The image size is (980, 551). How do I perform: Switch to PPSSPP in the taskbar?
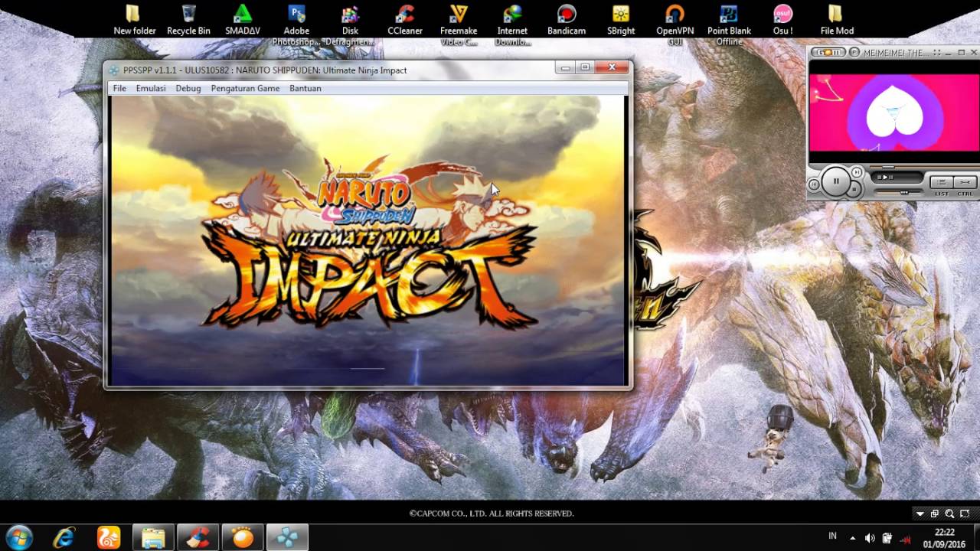click(x=287, y=537)
